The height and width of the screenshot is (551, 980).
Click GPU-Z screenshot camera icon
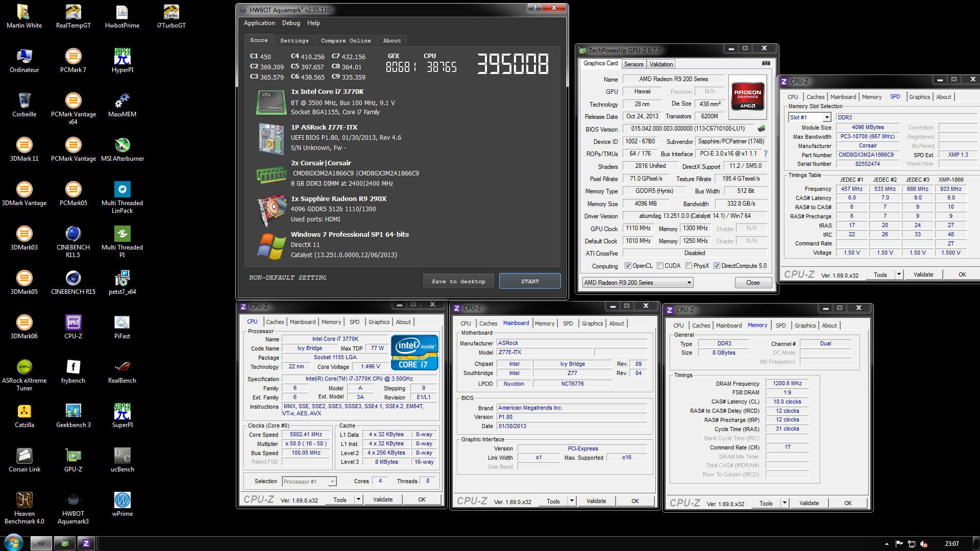(766, 63)
